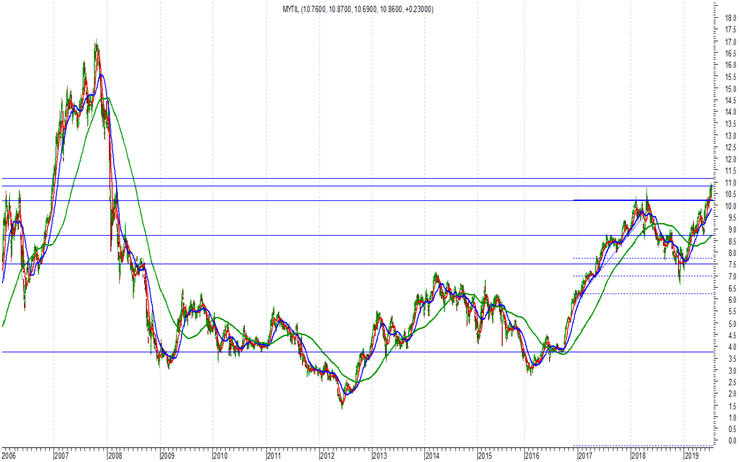This screenshot has height=462, width=740.
Task: Select the 2006 year label on the time axis
Action: click(x=8, y=456)
